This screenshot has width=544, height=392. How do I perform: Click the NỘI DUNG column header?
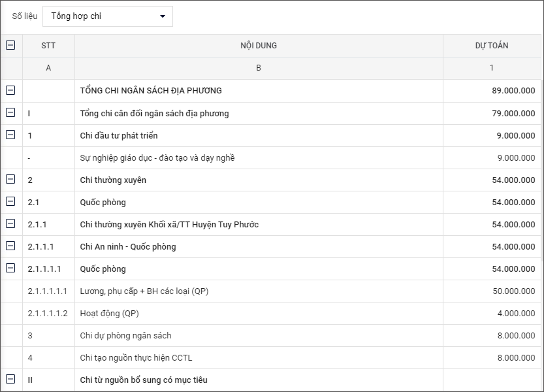pos(259,46)
